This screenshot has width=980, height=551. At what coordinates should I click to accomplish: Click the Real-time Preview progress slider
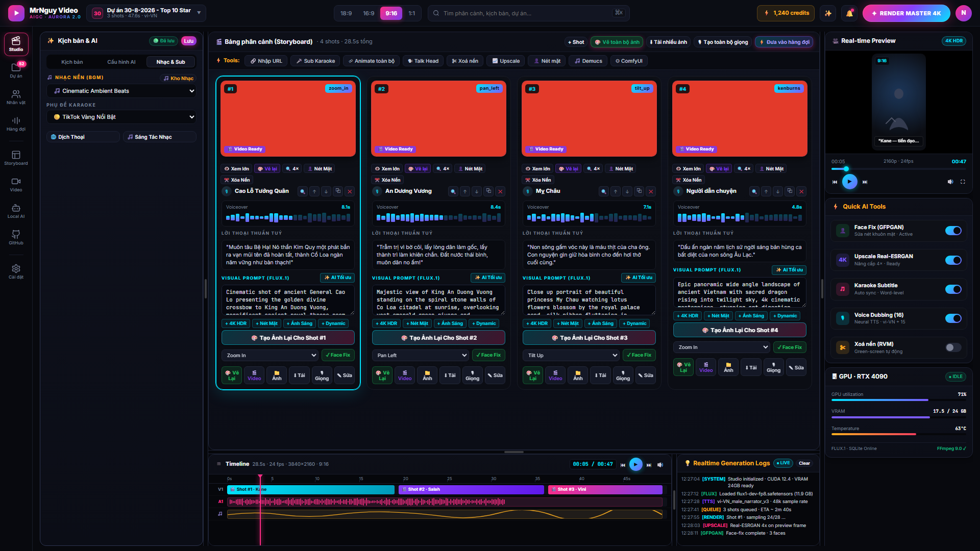pyautogui.click(x=898, y=169)
